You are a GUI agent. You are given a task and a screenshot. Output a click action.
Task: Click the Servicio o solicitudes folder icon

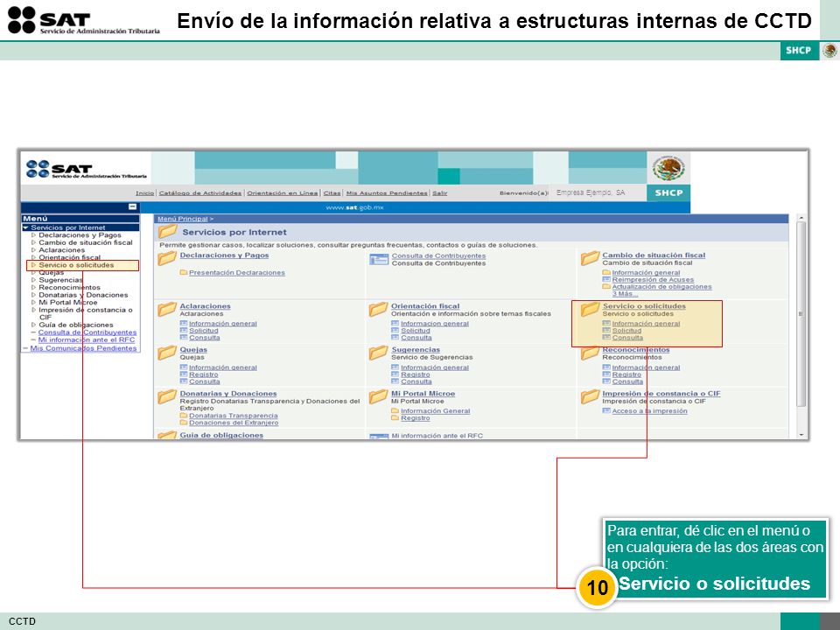click(x=589, y=309)
